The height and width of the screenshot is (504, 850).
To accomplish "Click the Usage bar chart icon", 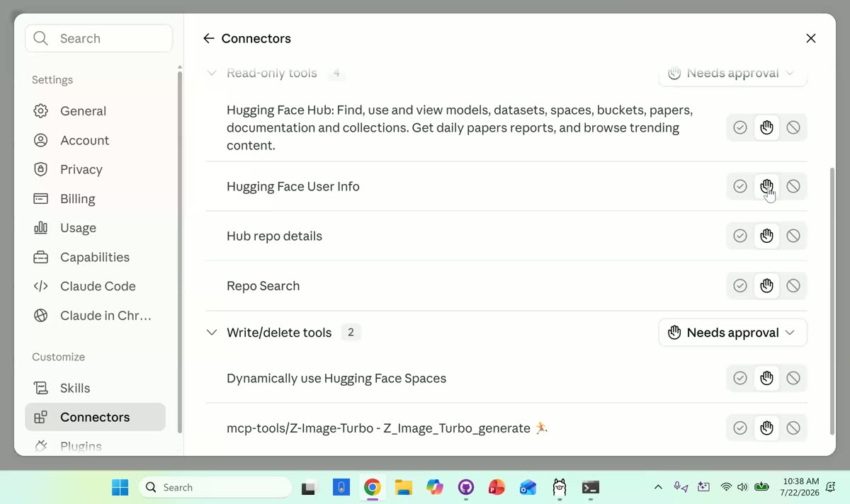I will point(41,228).
